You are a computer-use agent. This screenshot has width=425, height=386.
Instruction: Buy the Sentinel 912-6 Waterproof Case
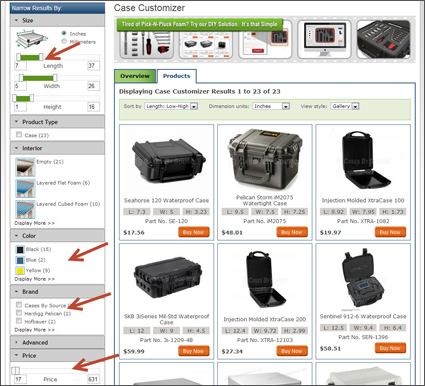tap(390, 348)
